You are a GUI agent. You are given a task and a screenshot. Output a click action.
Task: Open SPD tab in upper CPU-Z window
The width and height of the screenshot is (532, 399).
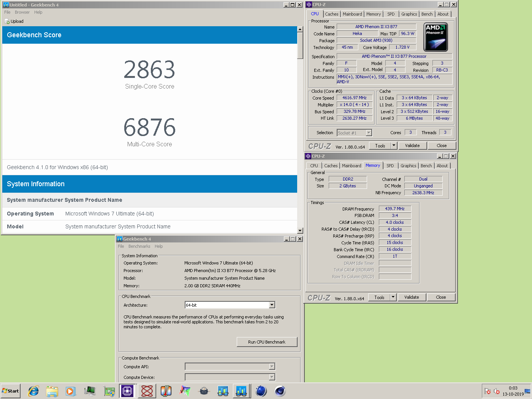(x=391, y=14)
